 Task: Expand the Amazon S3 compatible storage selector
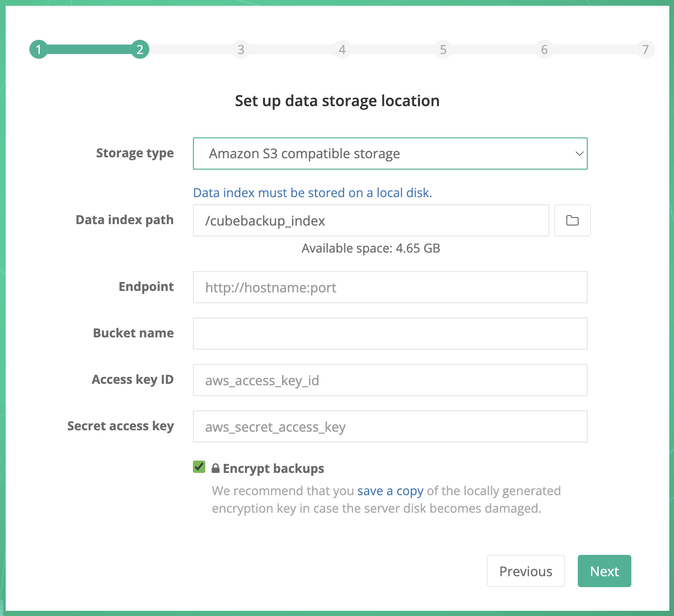coord(390,154)
